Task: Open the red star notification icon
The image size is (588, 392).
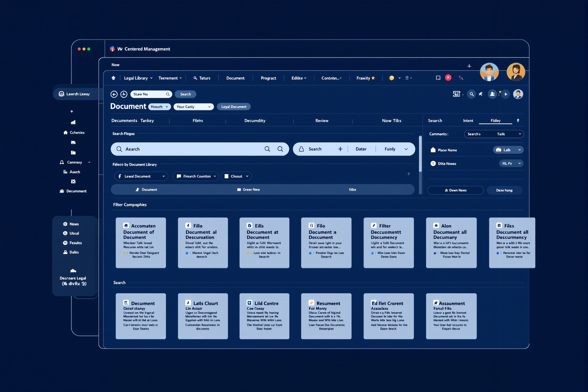Action: (x=448, y=78)
